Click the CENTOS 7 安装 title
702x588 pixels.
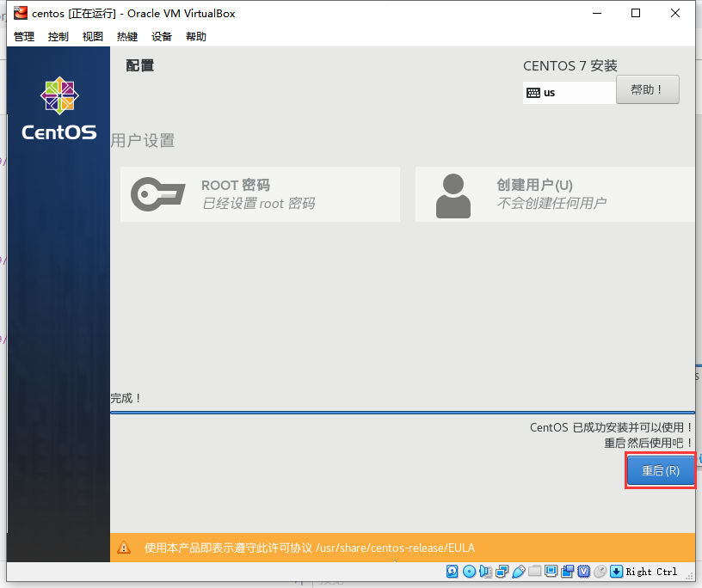tap(570, 66)
